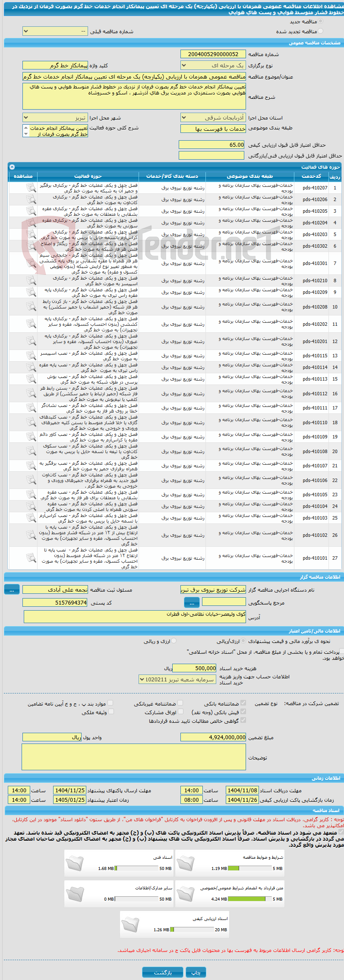Click the متن قرارداد file size bar
Screen dimensions: 344x980
tap(249, 899)
